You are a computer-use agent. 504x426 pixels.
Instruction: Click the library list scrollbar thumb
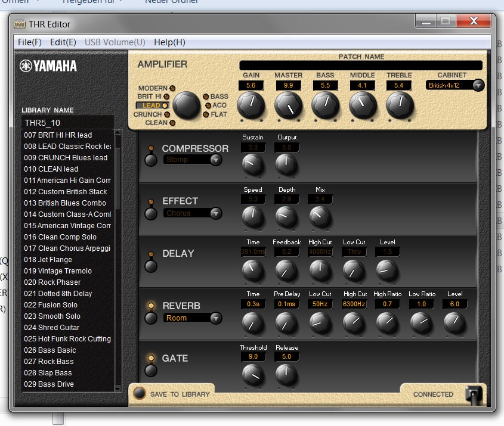[x=118, y=178]
